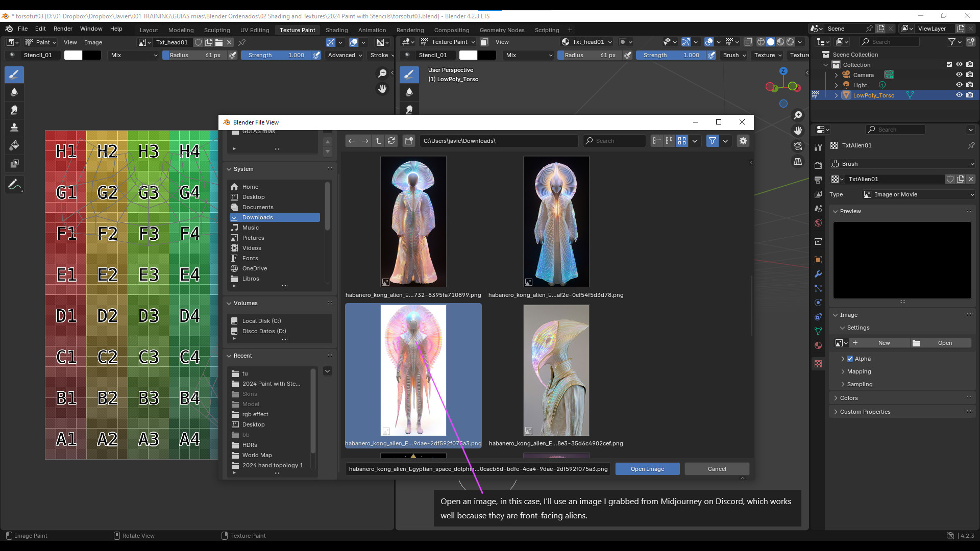The width and height of the screenshot is (980, 551).
Task: Hide the Camera in viewport via eye icon
Action: 959,74
